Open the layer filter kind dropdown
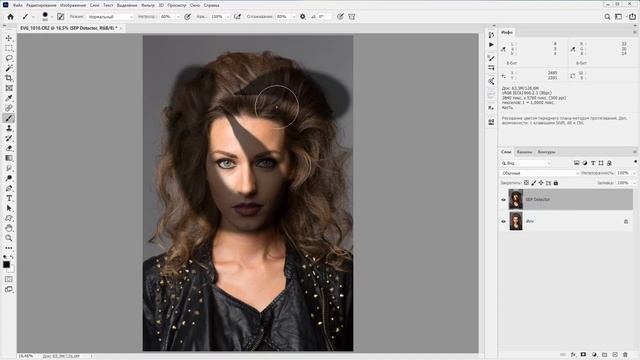Screen dimensions: 640x360 pyautogui.click(x=526, y=163)
